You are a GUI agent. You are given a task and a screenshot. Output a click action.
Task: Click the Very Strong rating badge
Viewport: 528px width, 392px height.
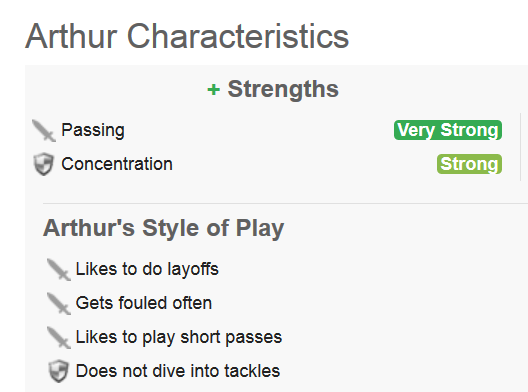coord(448,130)
